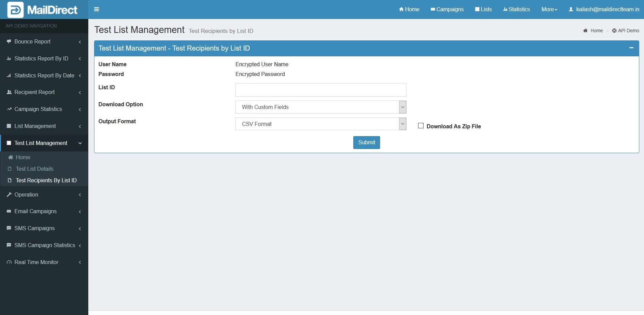
Task: Collapse the panel with minus icon
Action: click(x=631, y=48)
